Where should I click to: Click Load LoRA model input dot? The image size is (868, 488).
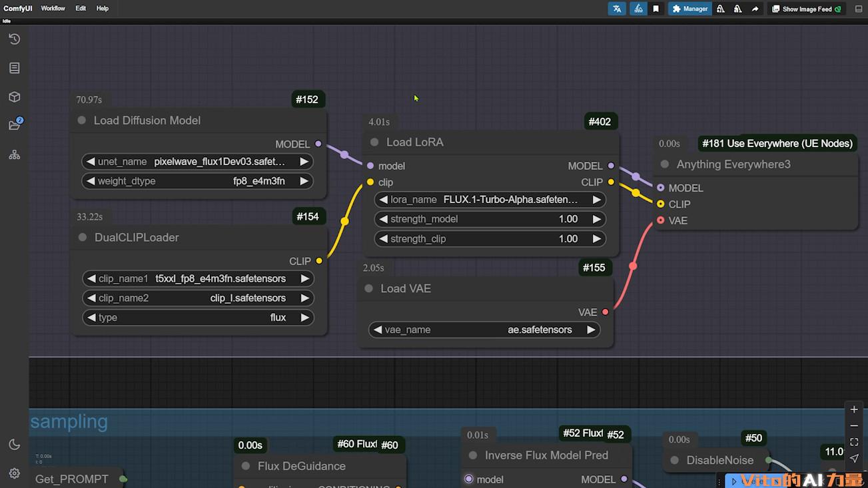coord(370,166)
